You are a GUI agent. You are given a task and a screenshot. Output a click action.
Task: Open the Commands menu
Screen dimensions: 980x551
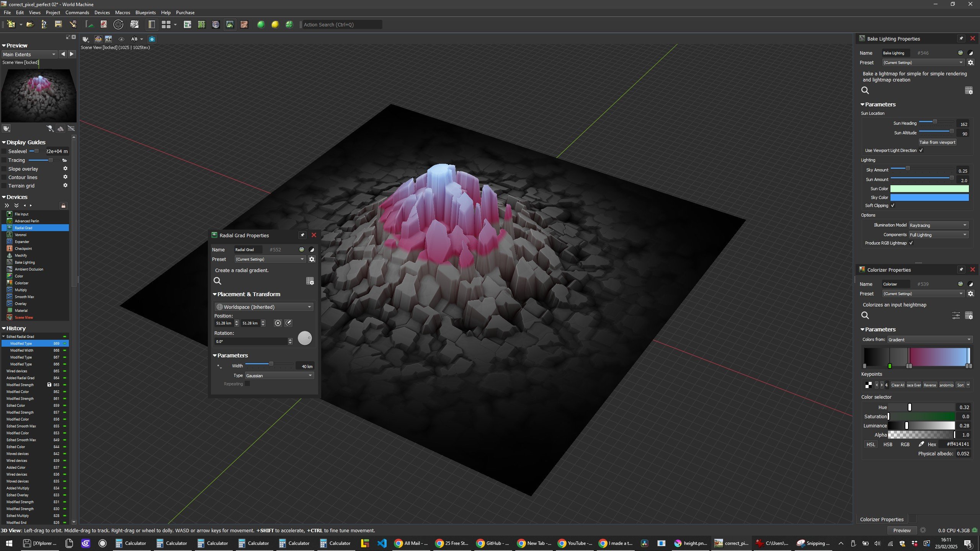pos(77,13)
